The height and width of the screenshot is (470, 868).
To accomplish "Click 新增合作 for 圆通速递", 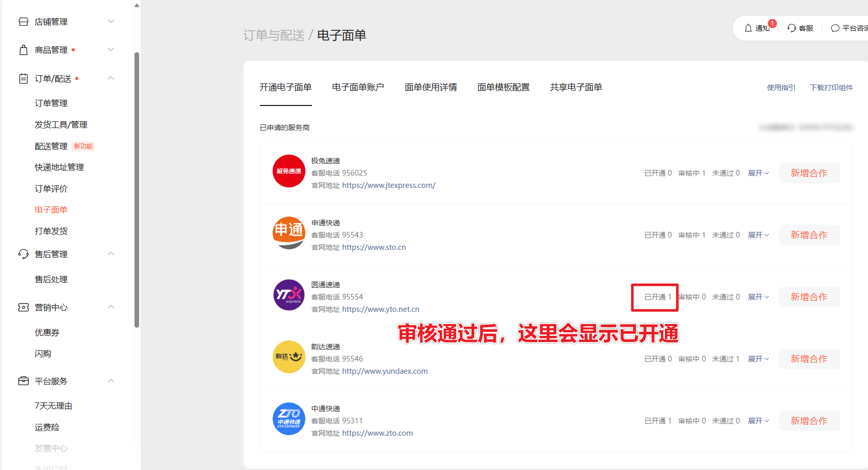I will pos(809,297).
